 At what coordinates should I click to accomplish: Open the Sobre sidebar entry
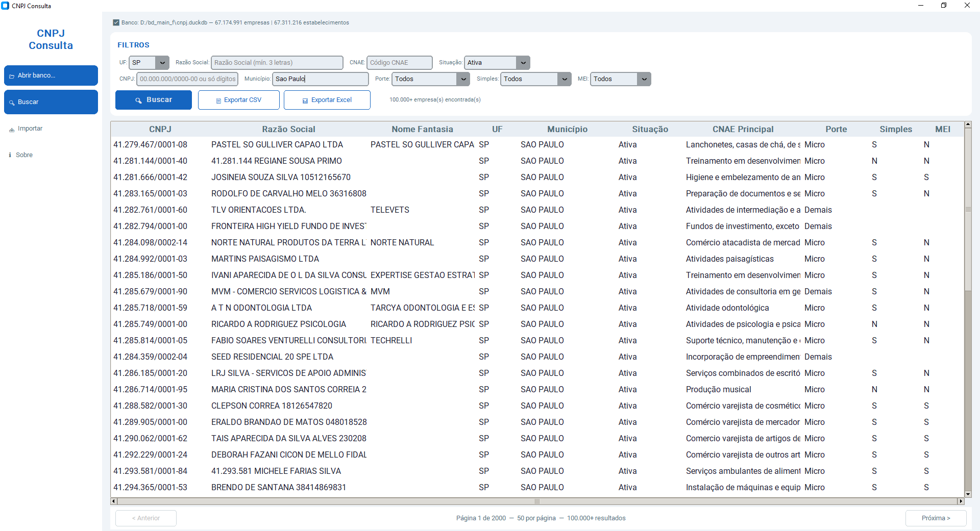(x=51, y=155)
